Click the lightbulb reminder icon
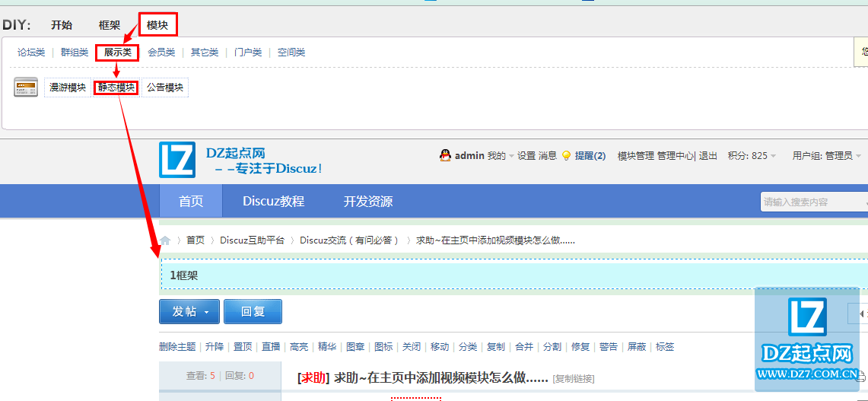868x401 pixels. [x=566, y=155]
